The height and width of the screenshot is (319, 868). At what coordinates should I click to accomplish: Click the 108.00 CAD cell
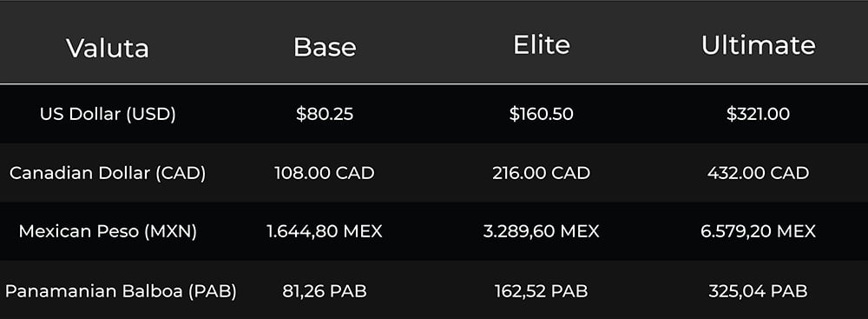[325, 172]
